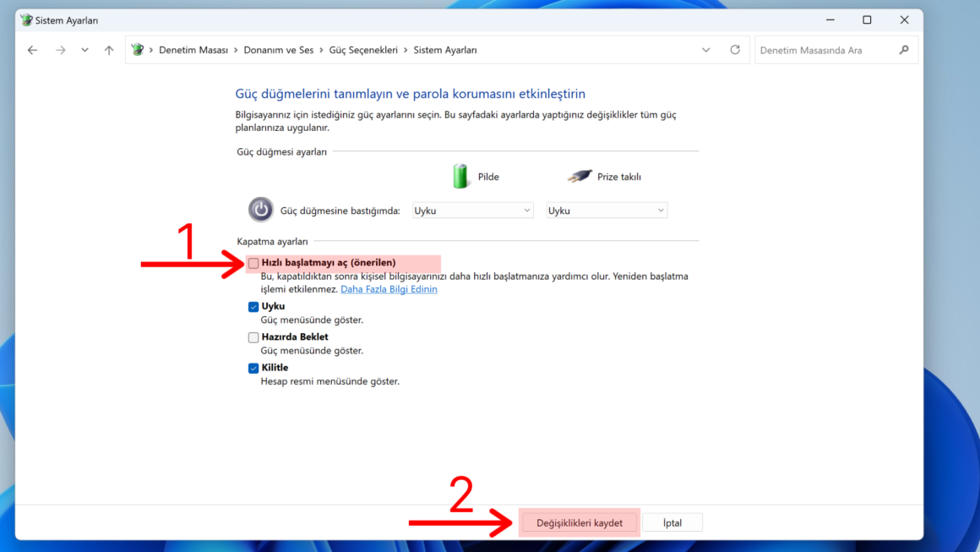Uncheck the Uyku checkbox

[x=253, y=306]
